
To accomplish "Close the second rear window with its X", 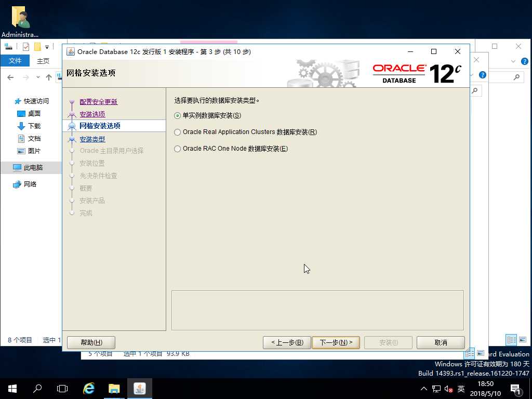I will 476,60.
